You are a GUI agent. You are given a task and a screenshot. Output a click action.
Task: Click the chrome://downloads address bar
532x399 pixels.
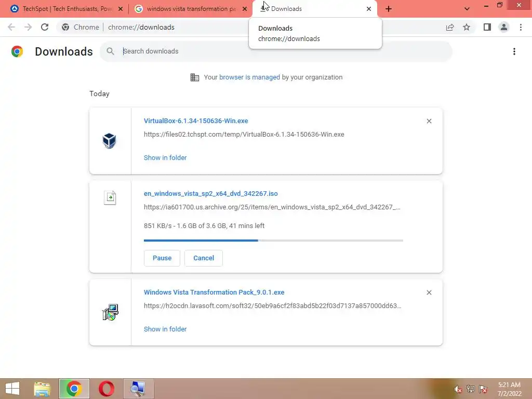tap(141, 27)
